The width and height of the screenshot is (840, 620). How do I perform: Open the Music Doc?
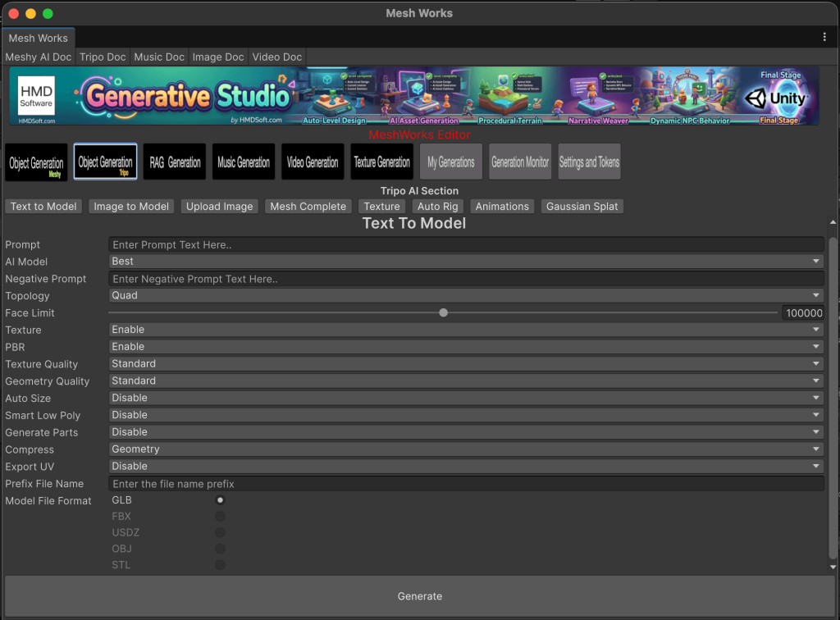click(x=159, y=57)
